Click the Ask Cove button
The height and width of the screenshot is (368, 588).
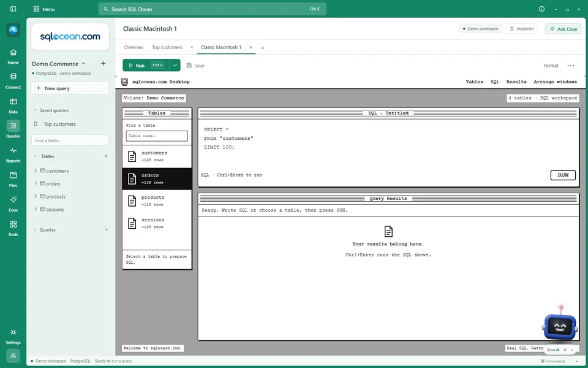[563, 29]
